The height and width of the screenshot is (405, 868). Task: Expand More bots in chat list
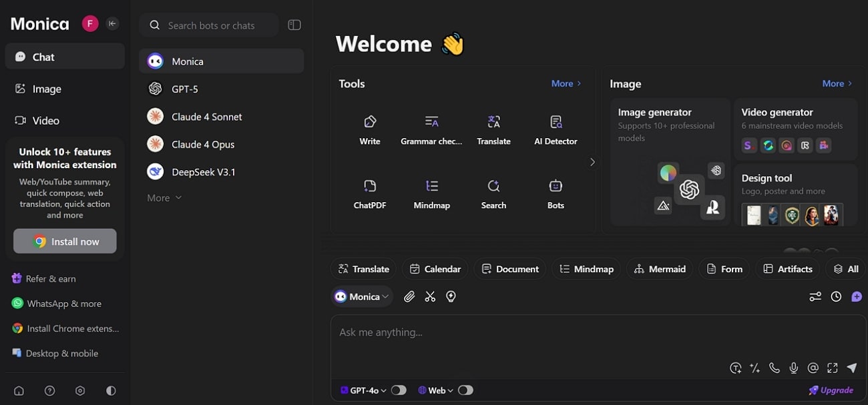164,198
